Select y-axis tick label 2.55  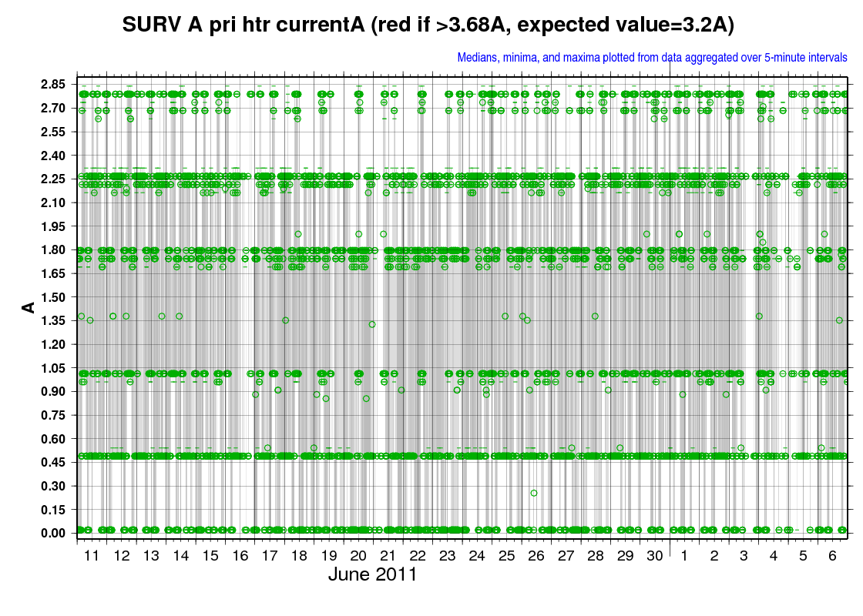(53, 132)
